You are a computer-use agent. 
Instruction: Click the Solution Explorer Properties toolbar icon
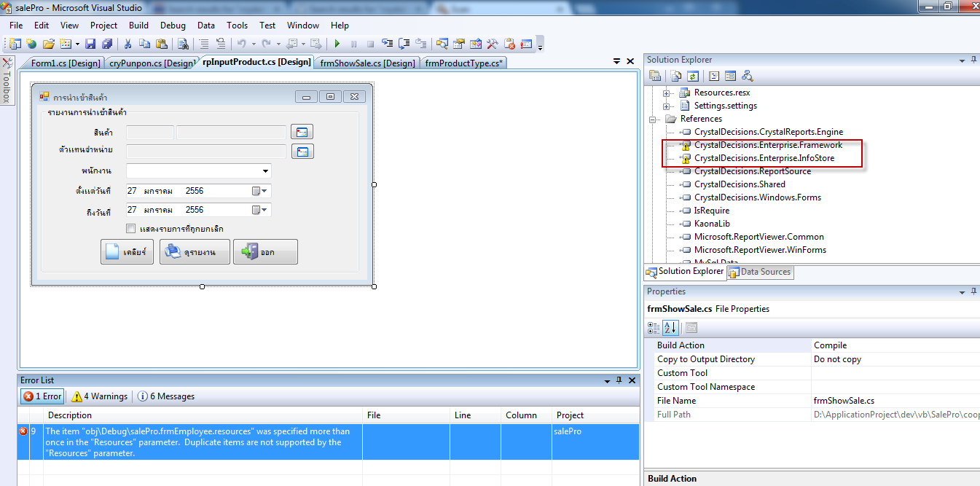pyautogui.click(x=655, y=76)
